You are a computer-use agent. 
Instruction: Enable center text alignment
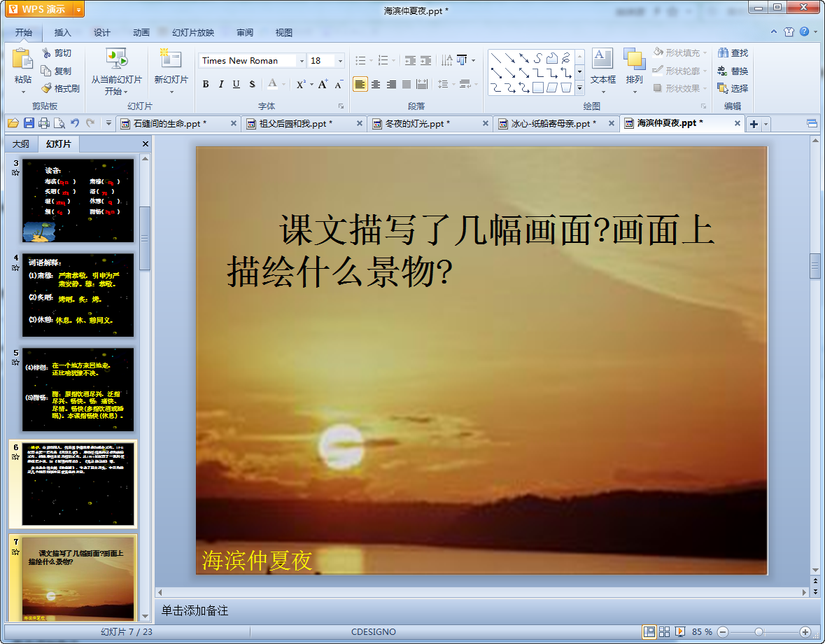pyautogui.click(x=376, y=84)
